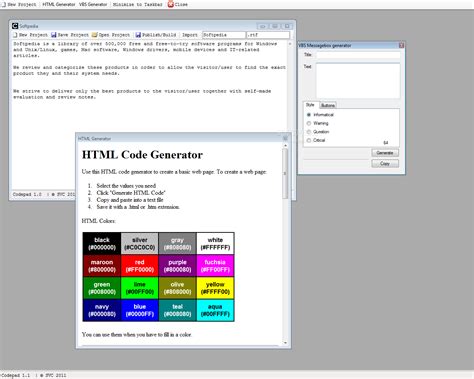
Task: Click the fuchsia color cell
Action: pos(215,266)
